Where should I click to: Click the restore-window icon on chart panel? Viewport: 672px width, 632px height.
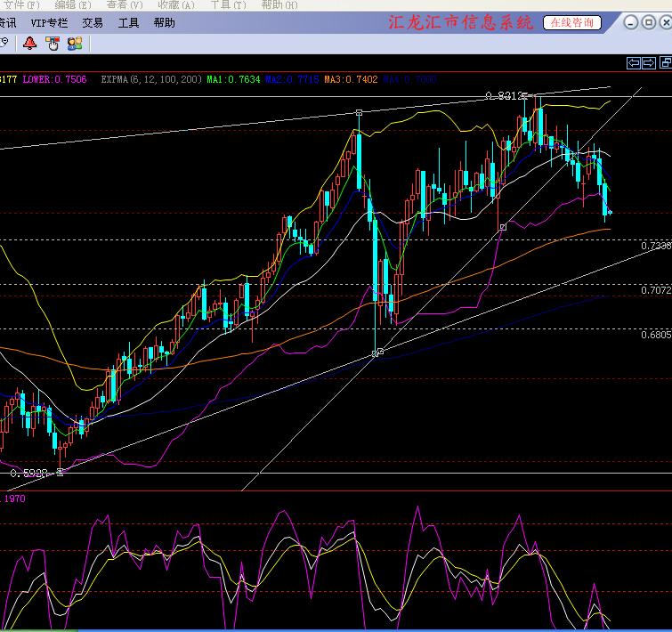[x=666, y=62]
